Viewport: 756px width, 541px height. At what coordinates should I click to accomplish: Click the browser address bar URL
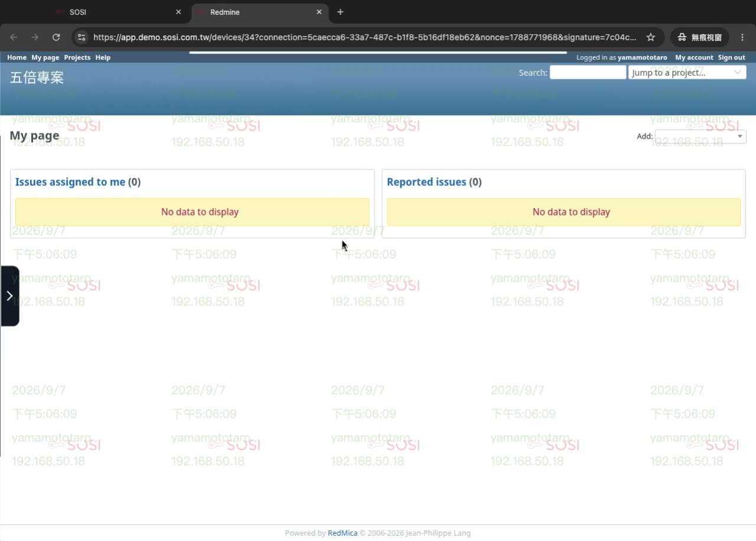coord(364,37)
